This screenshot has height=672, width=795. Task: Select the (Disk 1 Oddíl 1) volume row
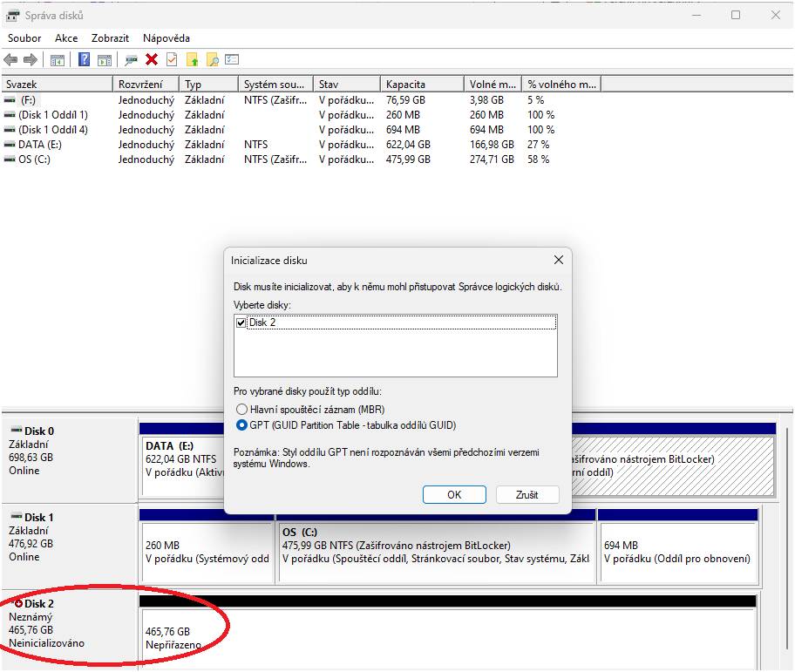point(301,115)
